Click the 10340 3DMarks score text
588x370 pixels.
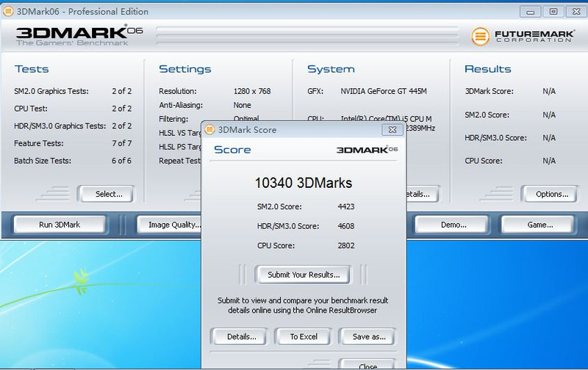[x=304, y=183]
